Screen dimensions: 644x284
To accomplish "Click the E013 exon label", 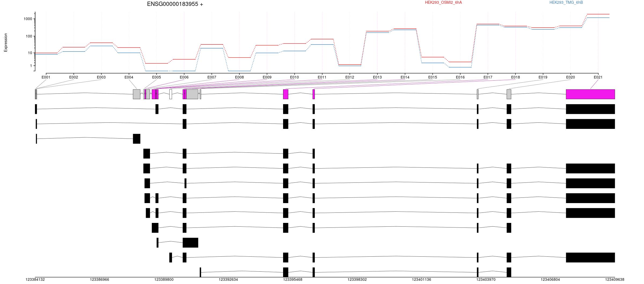I will 377,77.
